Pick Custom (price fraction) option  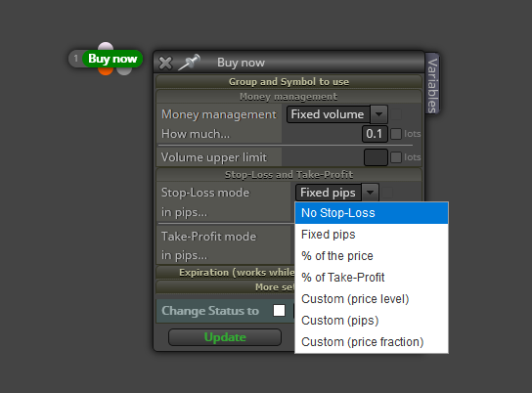coord(372,342)
